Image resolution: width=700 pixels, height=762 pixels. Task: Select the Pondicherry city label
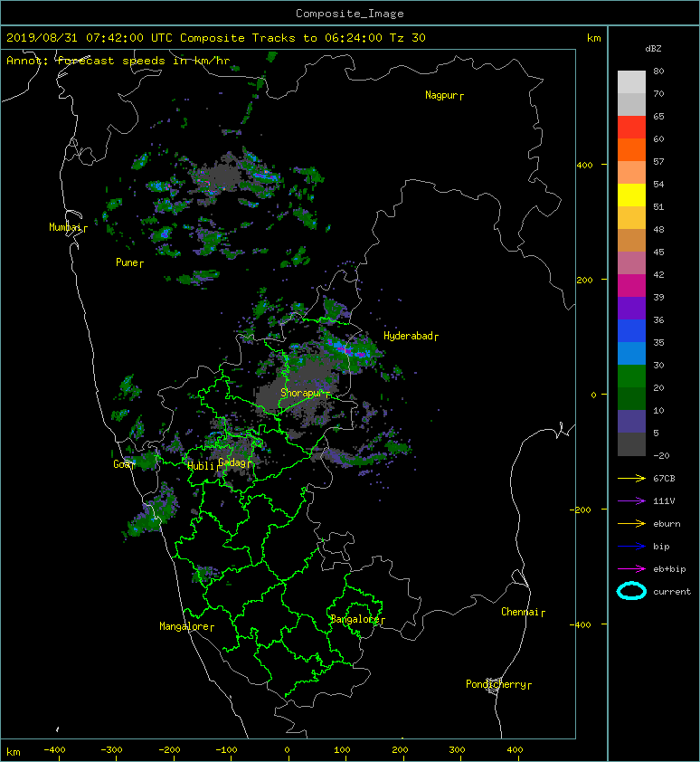(498, 684)
